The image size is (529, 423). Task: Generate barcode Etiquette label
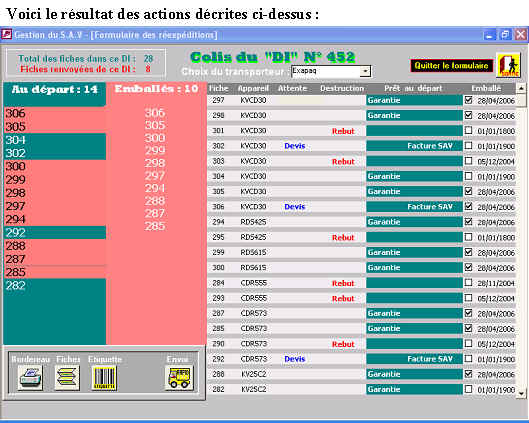coord(104,378)
